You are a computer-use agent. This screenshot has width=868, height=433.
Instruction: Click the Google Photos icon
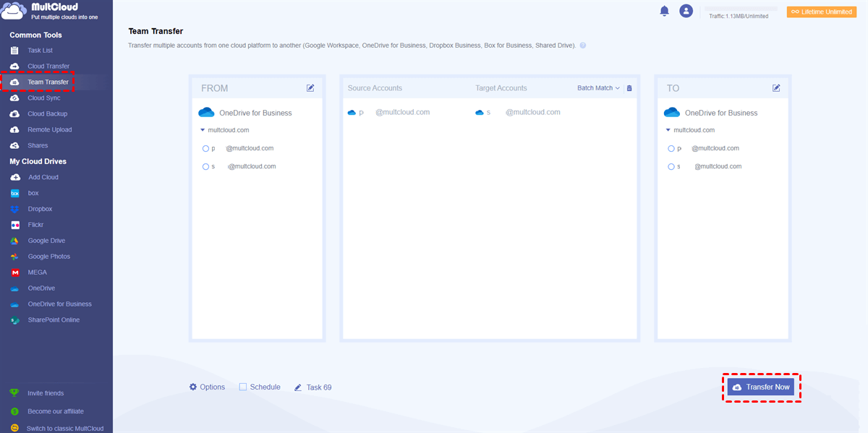point(14,257)
